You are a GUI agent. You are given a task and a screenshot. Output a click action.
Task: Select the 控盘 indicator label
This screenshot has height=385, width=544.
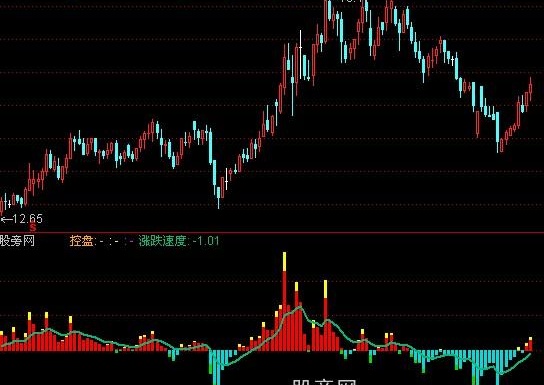pos(81,241)
